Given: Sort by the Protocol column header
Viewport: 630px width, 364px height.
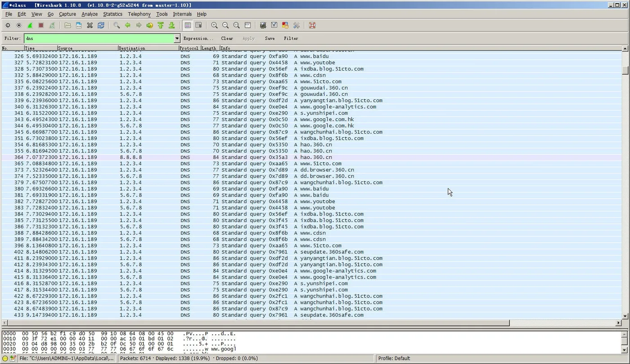Looking at the screenshot, I should (x=190, y=48).
